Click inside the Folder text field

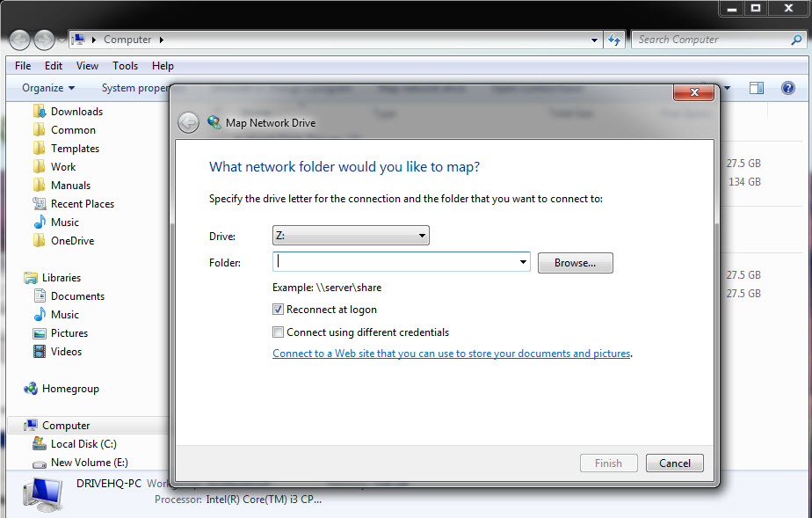tap(395, 262)
